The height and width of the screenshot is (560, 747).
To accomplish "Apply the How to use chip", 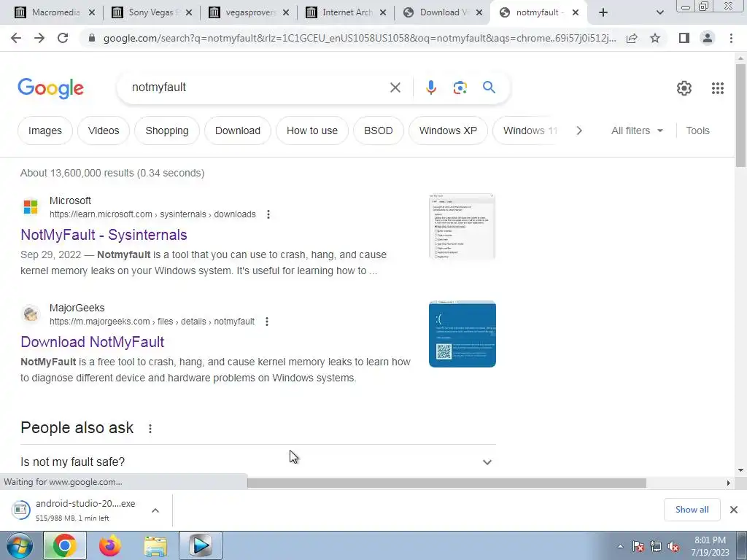I will point(312,131).
